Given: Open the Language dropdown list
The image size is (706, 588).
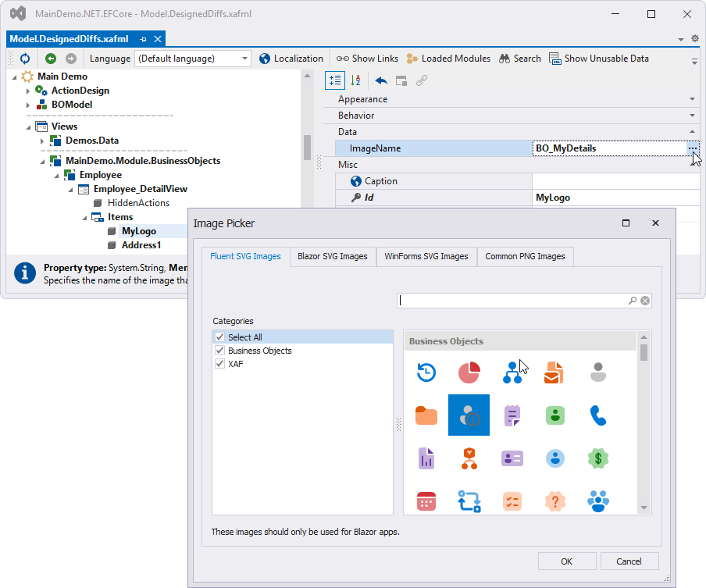Looking at the screenshot, I should [244, 59].
